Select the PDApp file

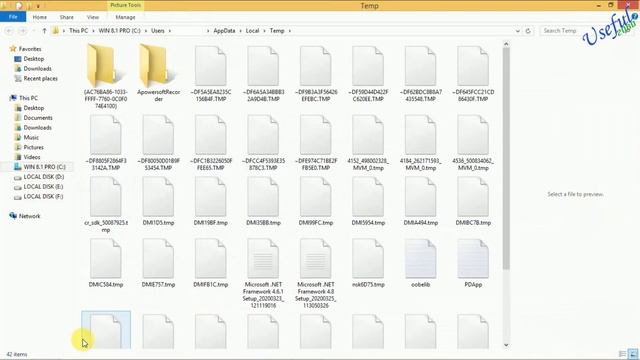click(x=473, y=263)
